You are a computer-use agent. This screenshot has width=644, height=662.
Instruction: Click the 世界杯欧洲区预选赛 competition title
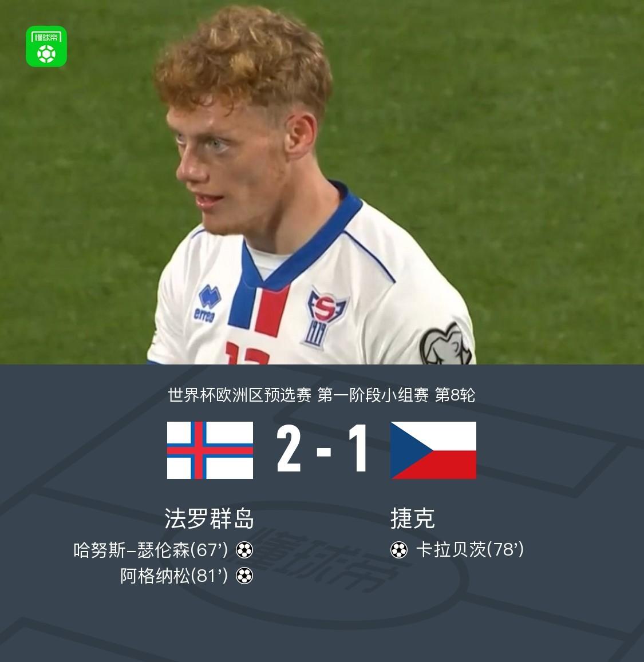(x=240, y=395)
